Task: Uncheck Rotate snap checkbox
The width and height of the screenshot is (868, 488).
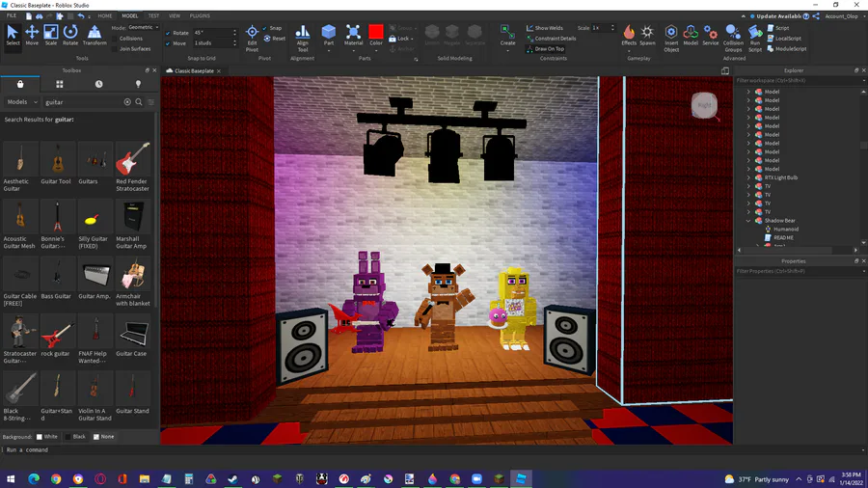Action: 168,33
